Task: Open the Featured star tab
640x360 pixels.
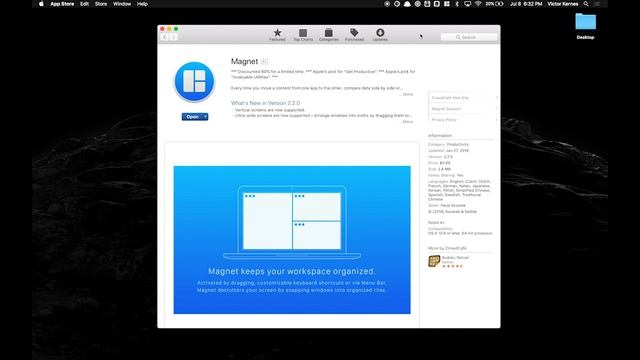Action: [277, 35]
